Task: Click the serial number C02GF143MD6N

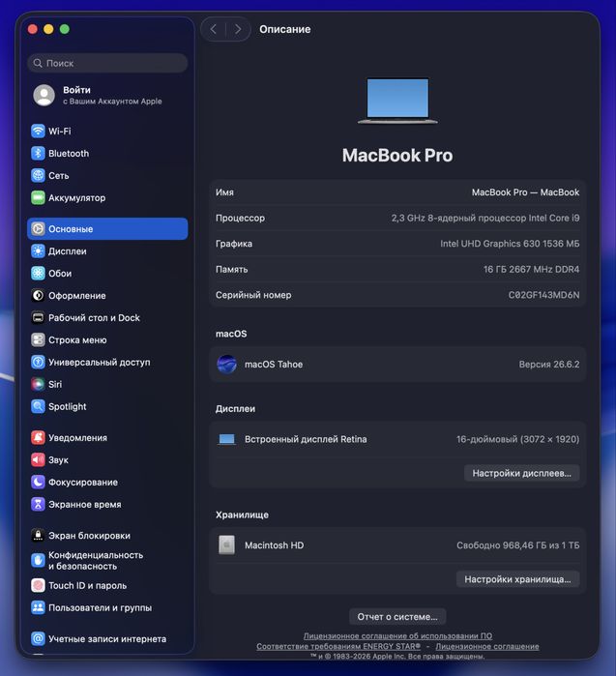Action: tap(544, 295)
